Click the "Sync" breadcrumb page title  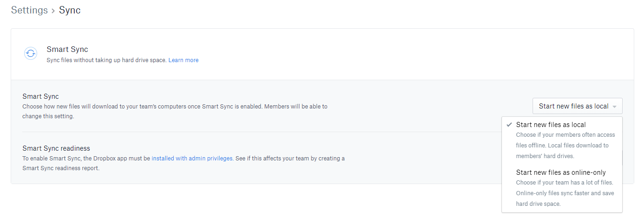70,10
